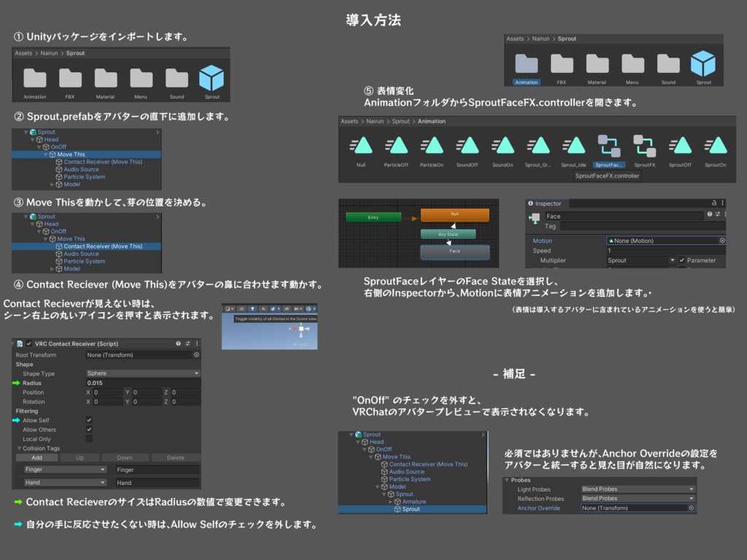Collapse the Probes section
The height and width of the screenshot is (560, 747).
508,480
